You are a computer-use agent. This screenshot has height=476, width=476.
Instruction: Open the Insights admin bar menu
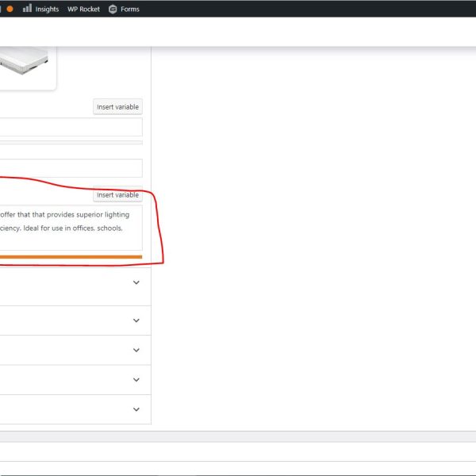(46, 9)
